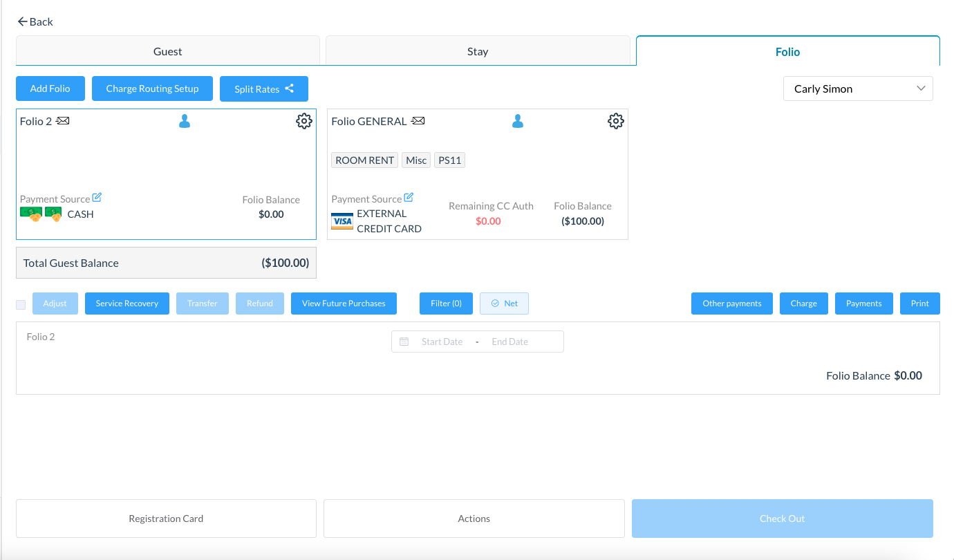The image size is (954, 560).
Task: Toggle the Net view button
Action: [x=504, y=304]
